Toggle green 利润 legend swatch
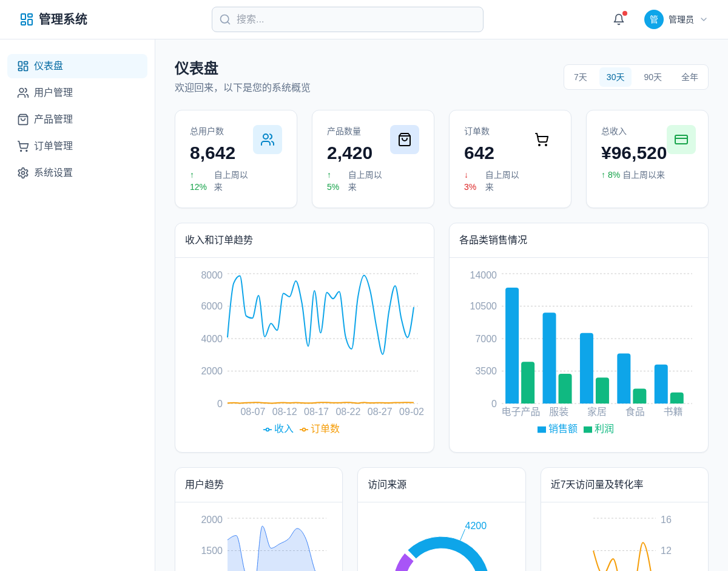This screenshot has height=571, width=728. [x=588, y=430]
